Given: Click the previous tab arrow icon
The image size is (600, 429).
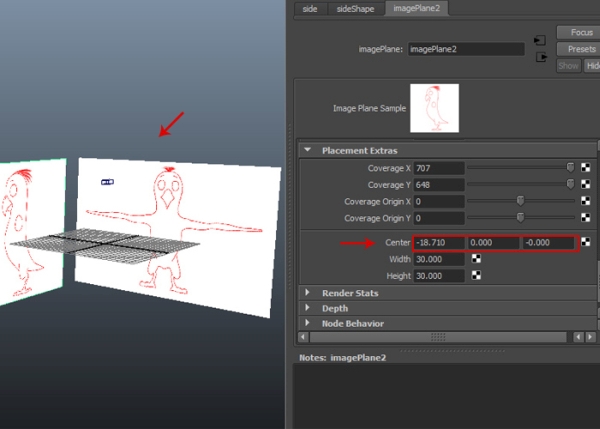Looking at the screenshot, I should pos(578,337).
